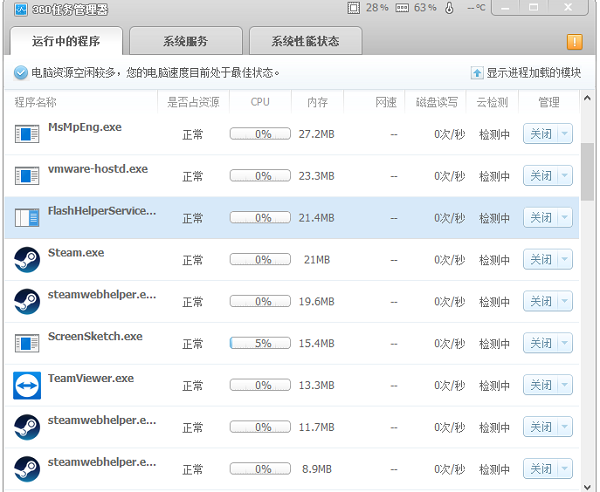This screenshot has width=600, height=492.
Task: Click the temperature thermometer icon in title bar
Action: pyautogui.click(x=448, y=8)
